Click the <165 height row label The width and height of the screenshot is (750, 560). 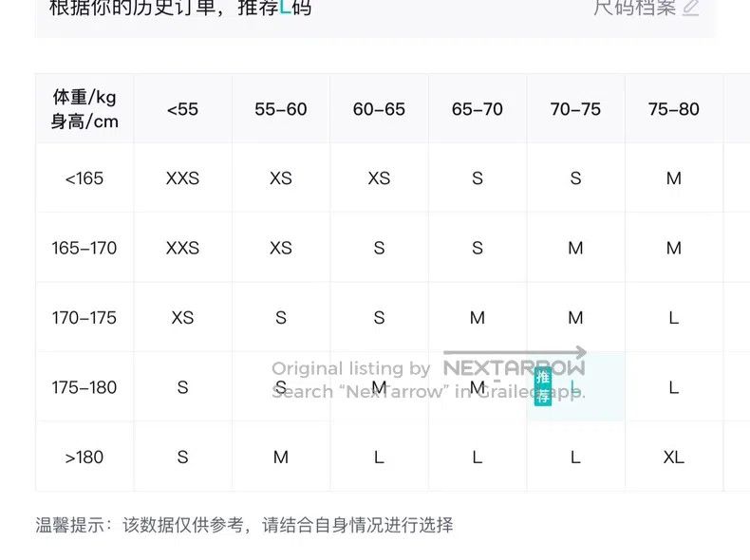tap(84, 178)
